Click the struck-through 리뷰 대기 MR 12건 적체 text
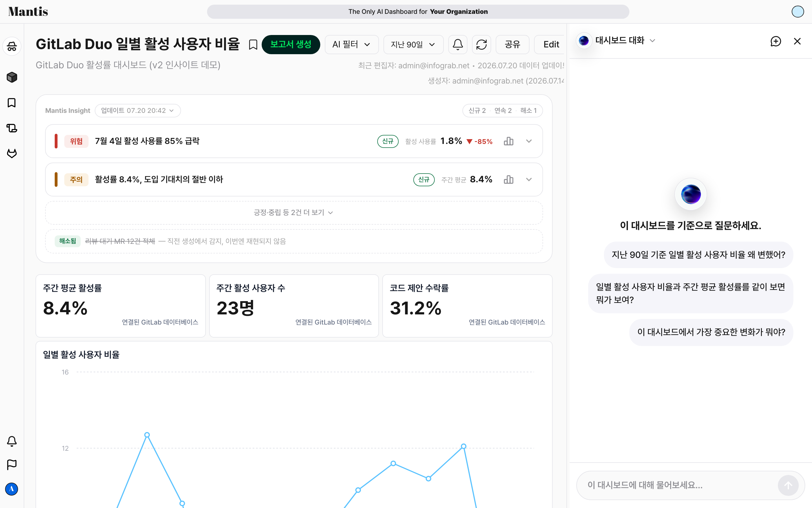 (120, 241)
